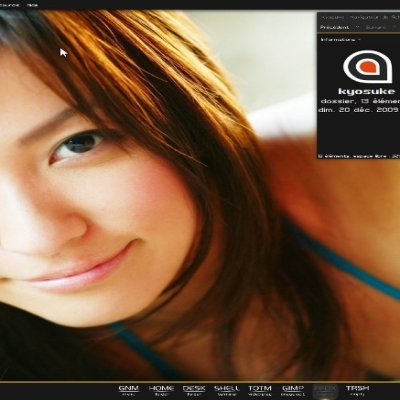Image resolution: width=400 pixels, height=400 pixels.
Task: Open the dropdown arrow beside Suivant
Action: [395, 27]
